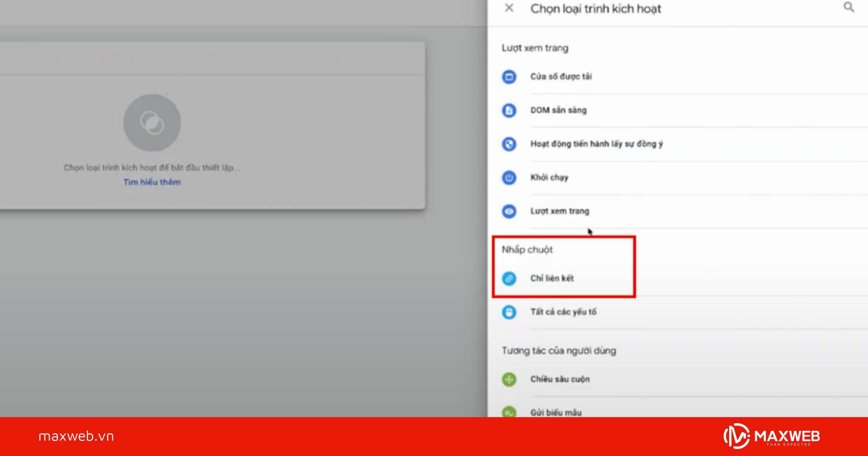Click the search magnifier icon

point(849,7)
